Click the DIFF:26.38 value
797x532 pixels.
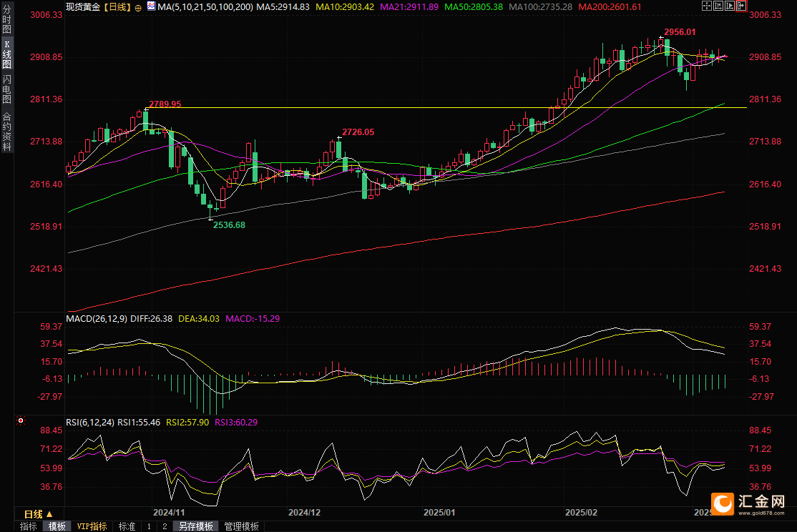tap(152, 319)
